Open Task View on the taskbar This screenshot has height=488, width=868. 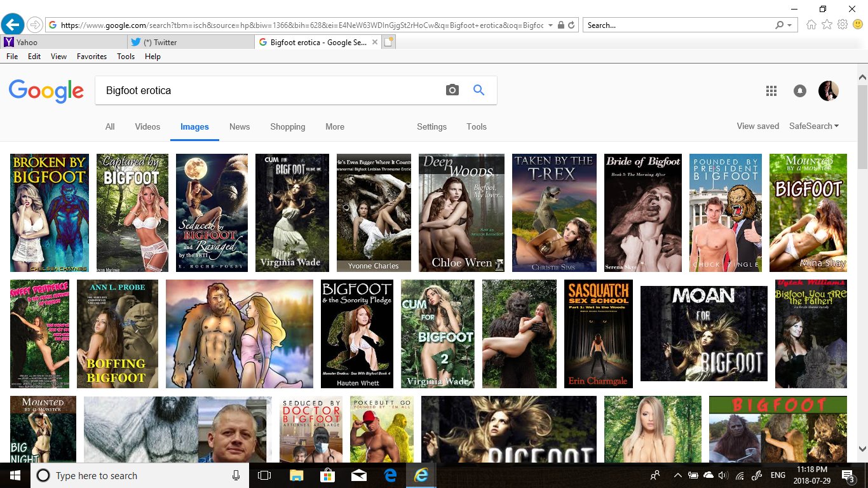[x=264, y=475]
